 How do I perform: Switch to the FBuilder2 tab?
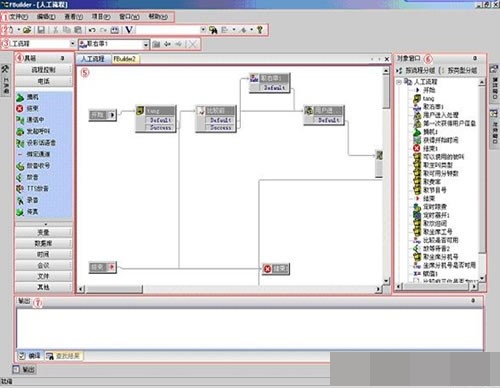point(124,59)
